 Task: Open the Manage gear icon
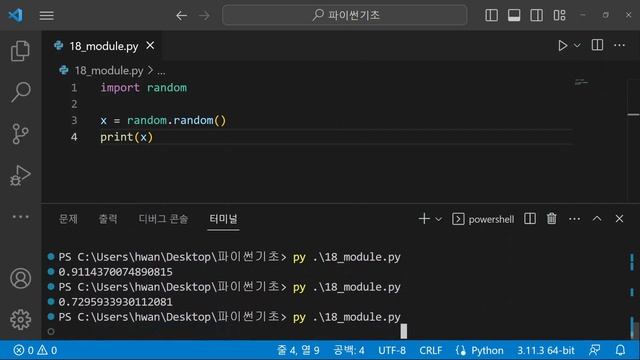pos(20,320)
